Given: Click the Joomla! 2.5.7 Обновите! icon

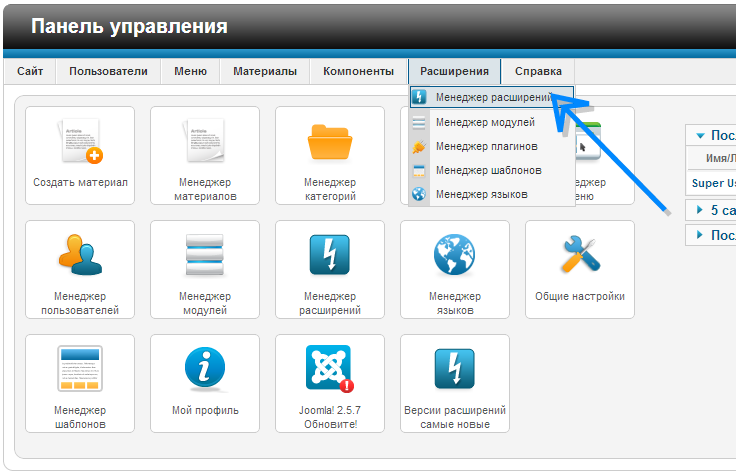Looking at the screenshot, I should click(x=330, y=371).
